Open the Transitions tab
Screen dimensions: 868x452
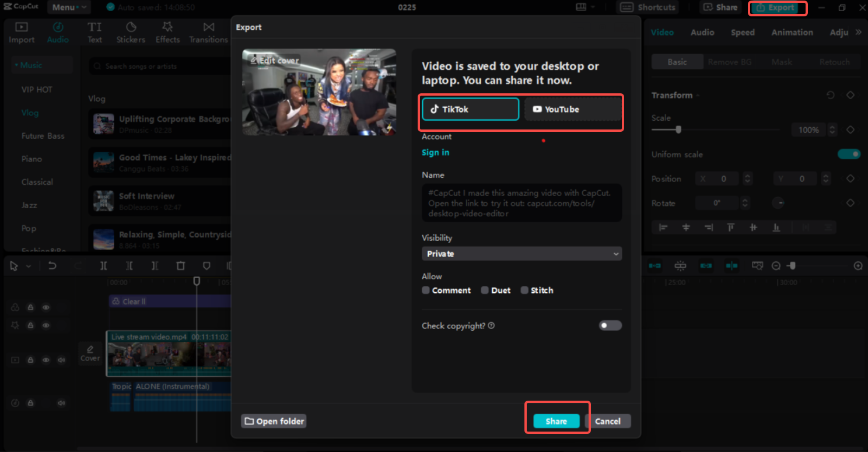pos(208,33)
